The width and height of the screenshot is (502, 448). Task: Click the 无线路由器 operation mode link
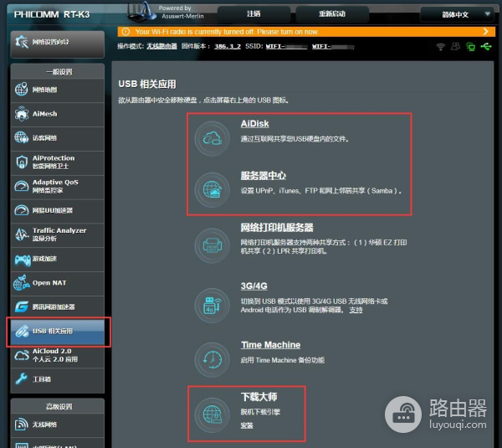161,46
